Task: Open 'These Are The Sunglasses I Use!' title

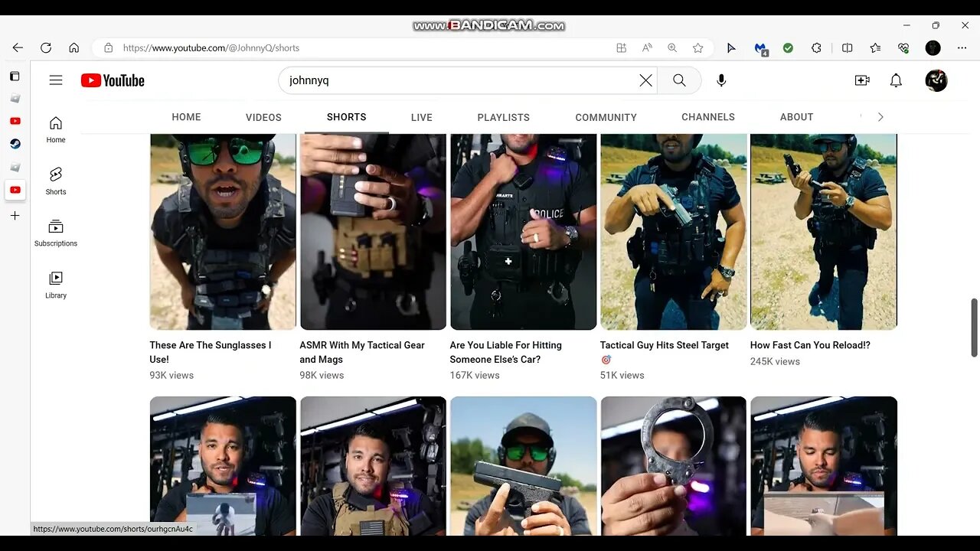Action: (211, 352)
